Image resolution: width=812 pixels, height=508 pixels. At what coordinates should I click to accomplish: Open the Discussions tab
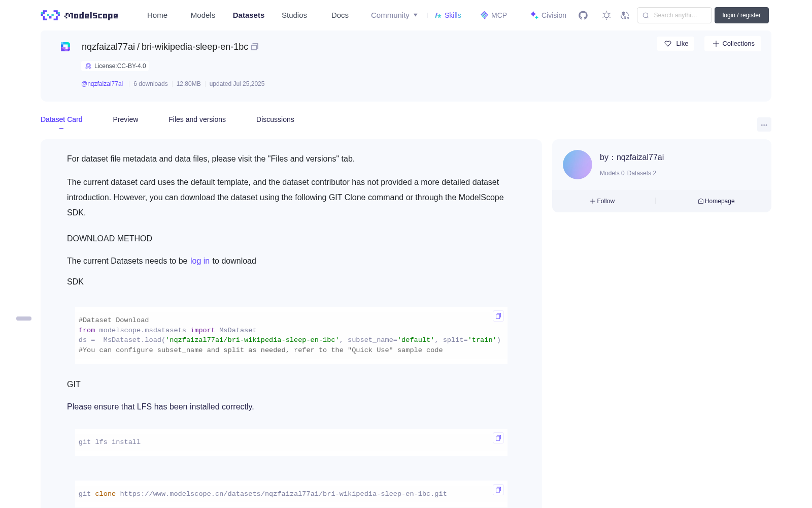pos(275,119)
